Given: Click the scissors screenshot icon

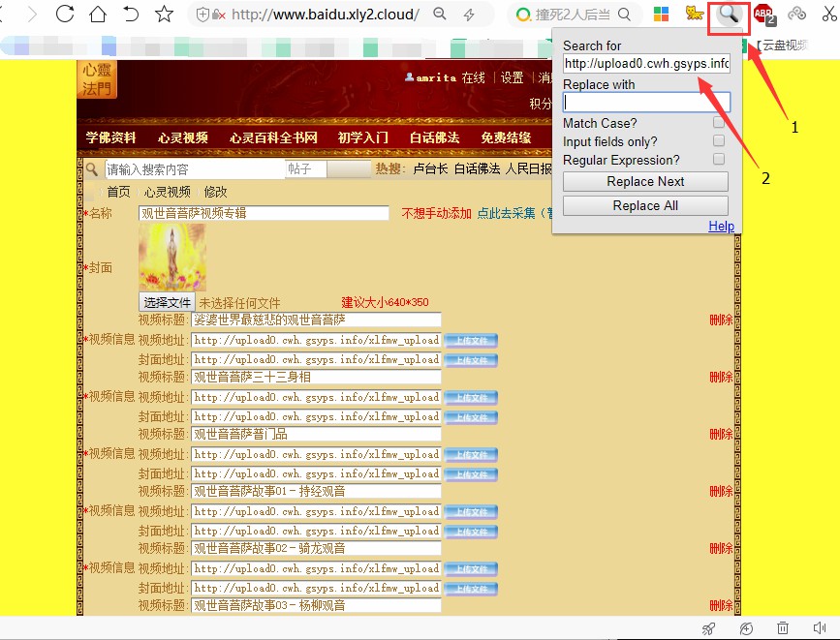Looking at the screenshot, I should (x=829, y=14).
